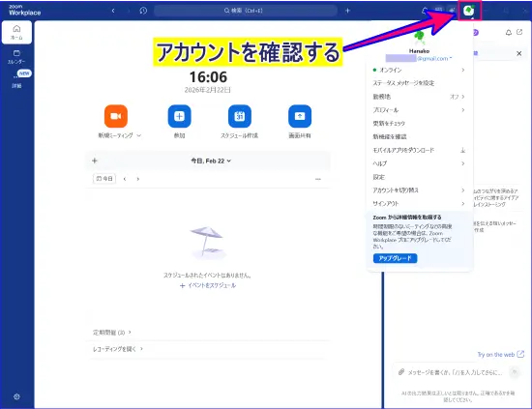Viewport: 532px width, 409px height.
Task: Expand the gmail account email dropdown
Action: [434, 59]
